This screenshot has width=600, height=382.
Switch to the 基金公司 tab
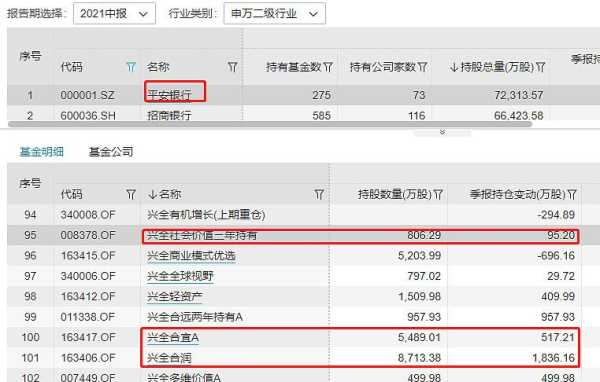click(111, 152)
